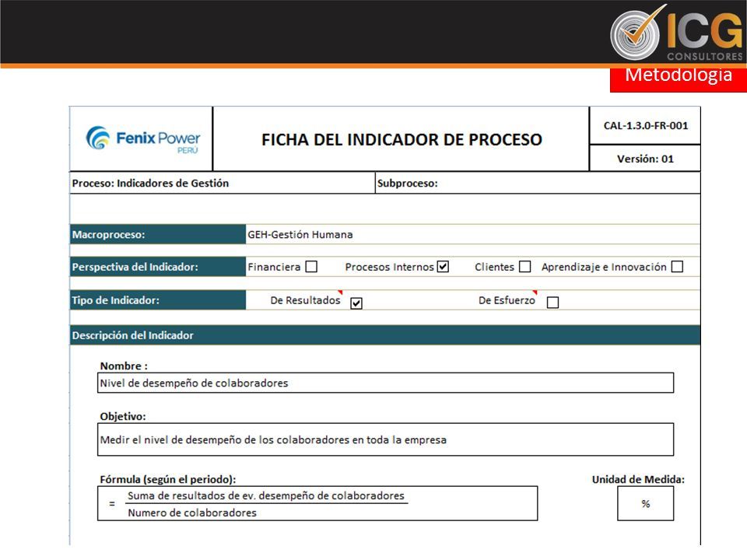
Task: Click title FICHA DEL INDICADOR DE PROCESO
Action: tap(402, 139)
